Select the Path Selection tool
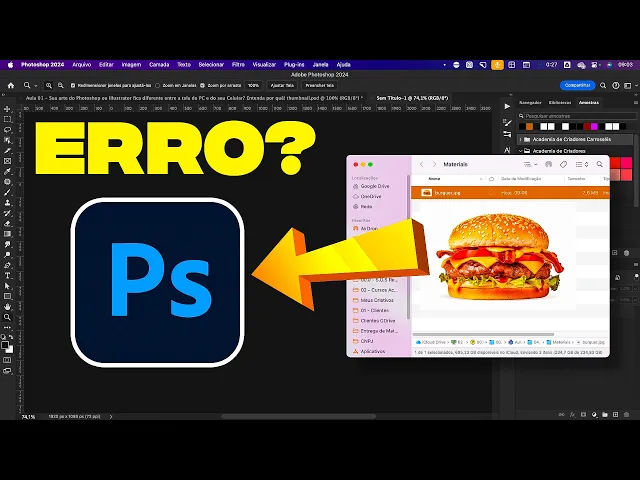Image resolution: width=640 pixels, height=480 pixels. pyautogui.click(x=7, y=286)
